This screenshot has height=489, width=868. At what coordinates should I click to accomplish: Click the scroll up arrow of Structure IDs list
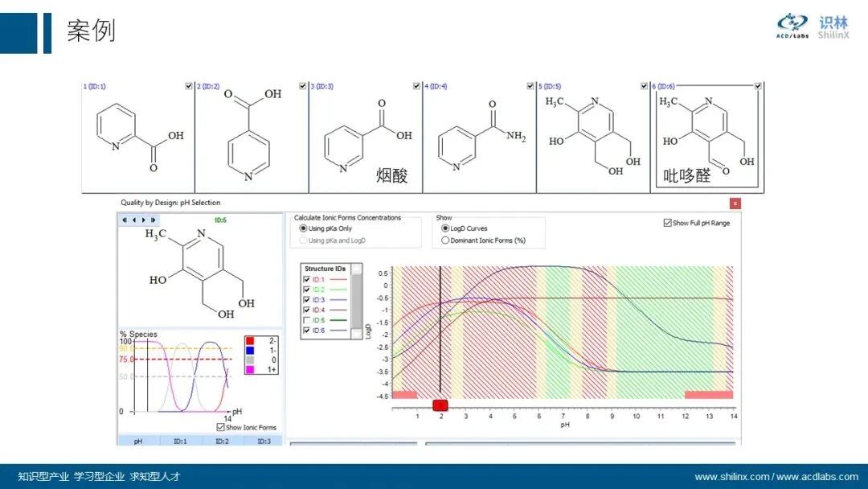point(357,269)
